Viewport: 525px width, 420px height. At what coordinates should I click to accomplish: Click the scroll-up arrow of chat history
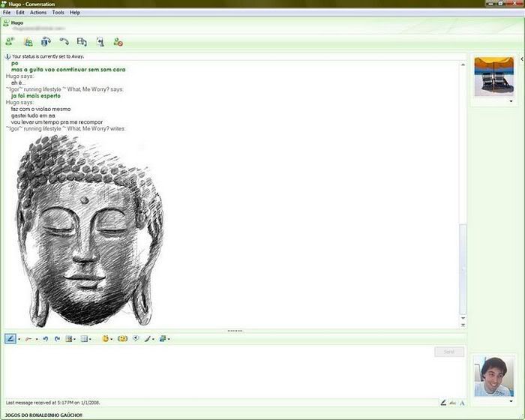463,64
